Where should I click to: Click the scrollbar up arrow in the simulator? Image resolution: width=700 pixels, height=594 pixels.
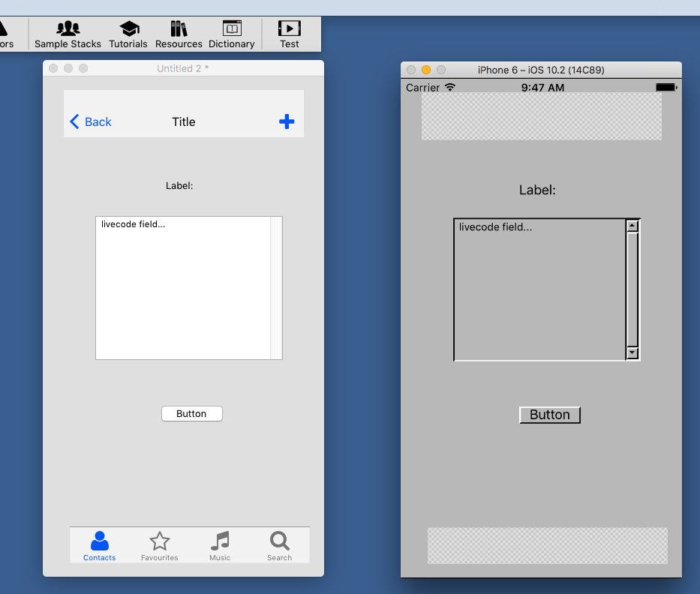pyautogui.click(x=632, y=226)
